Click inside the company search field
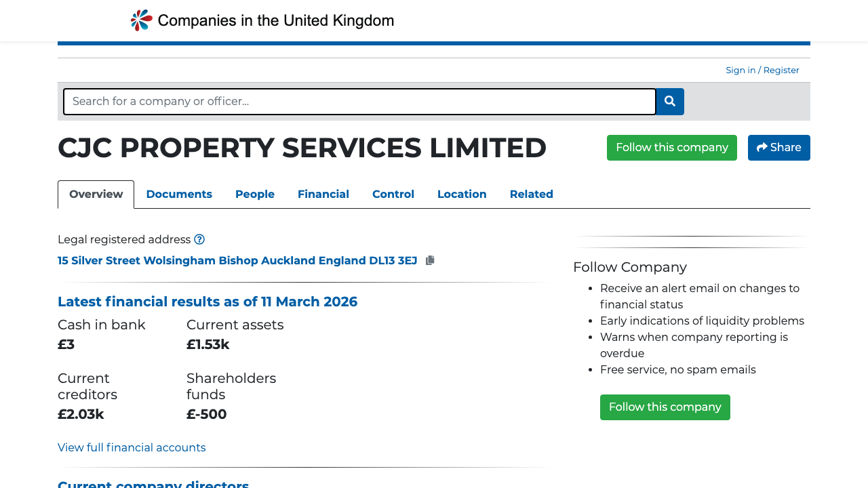The image size is (868, 488). tap(359, 101)
